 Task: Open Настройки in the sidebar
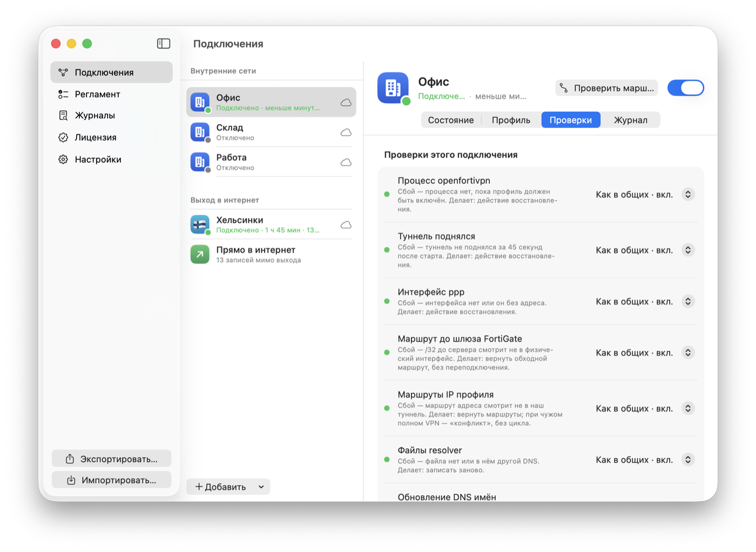coord(112,159)
